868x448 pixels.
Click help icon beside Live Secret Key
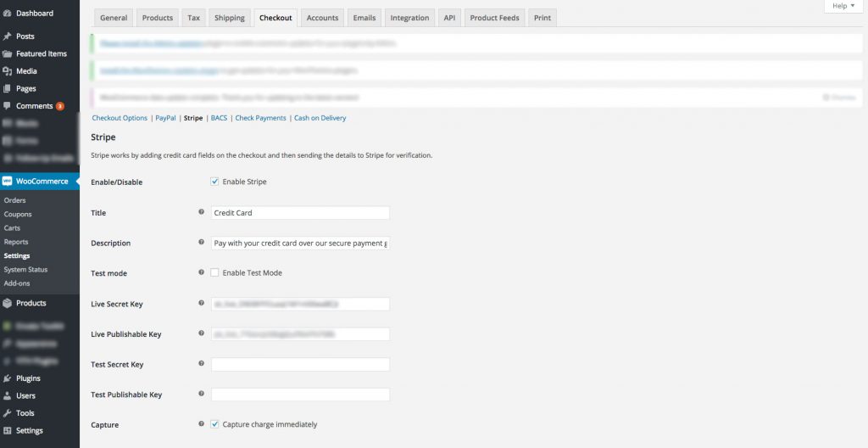coord(202,303)
